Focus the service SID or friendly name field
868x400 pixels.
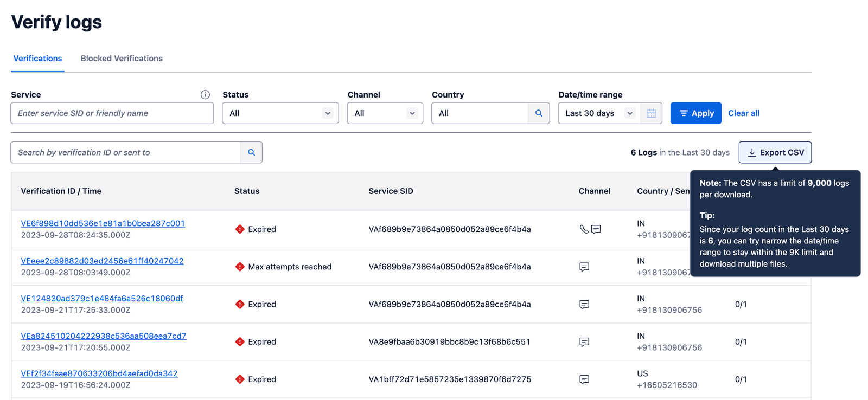click(112, 113)
